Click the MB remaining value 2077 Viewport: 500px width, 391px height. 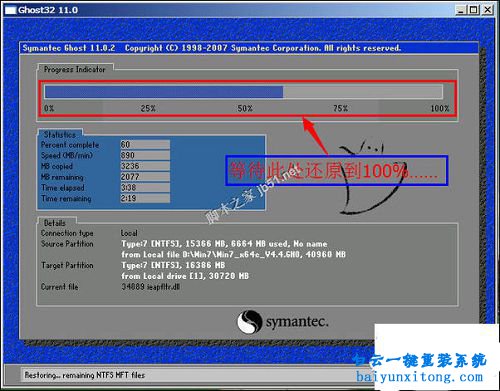point(145,177)
